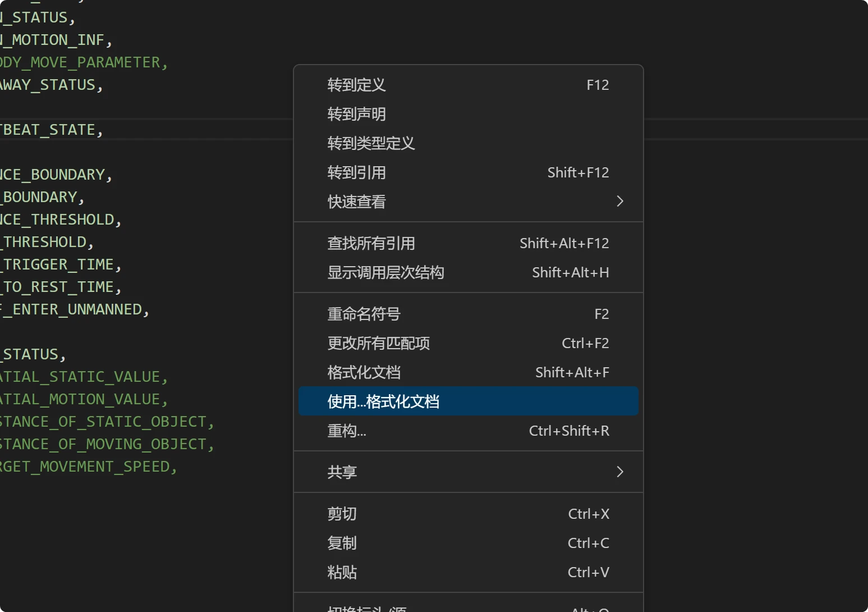
Task: Choose 查找所有引用 menu item
Action: point(371,244)
